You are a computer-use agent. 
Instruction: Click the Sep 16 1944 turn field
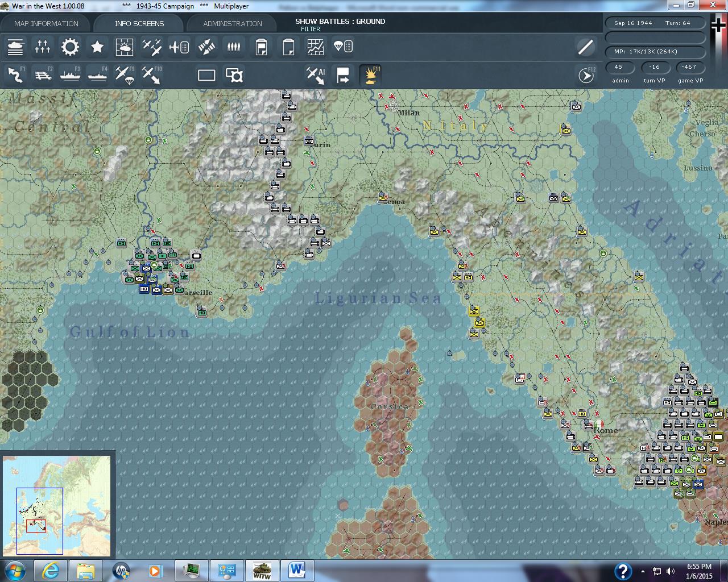pyautogui.click(x=655, y=23)
